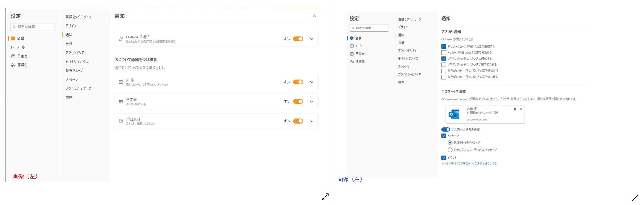Click the 全般 gear icon in right image

[351, 38]
